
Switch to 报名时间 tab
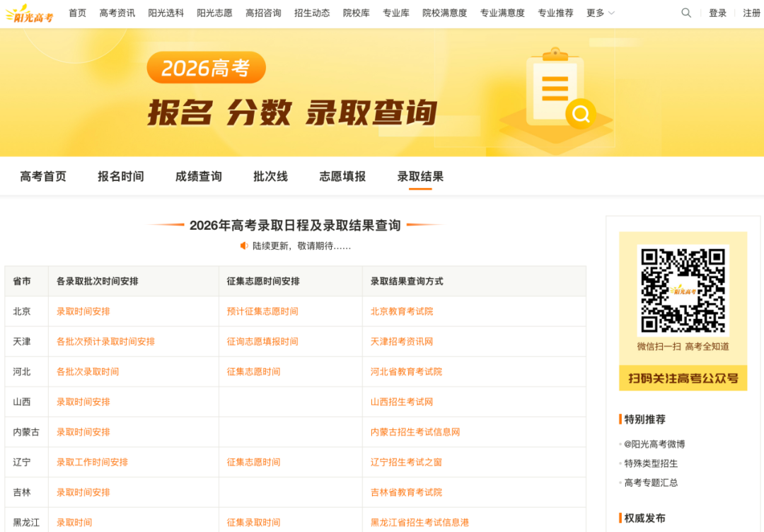(121, 176)
